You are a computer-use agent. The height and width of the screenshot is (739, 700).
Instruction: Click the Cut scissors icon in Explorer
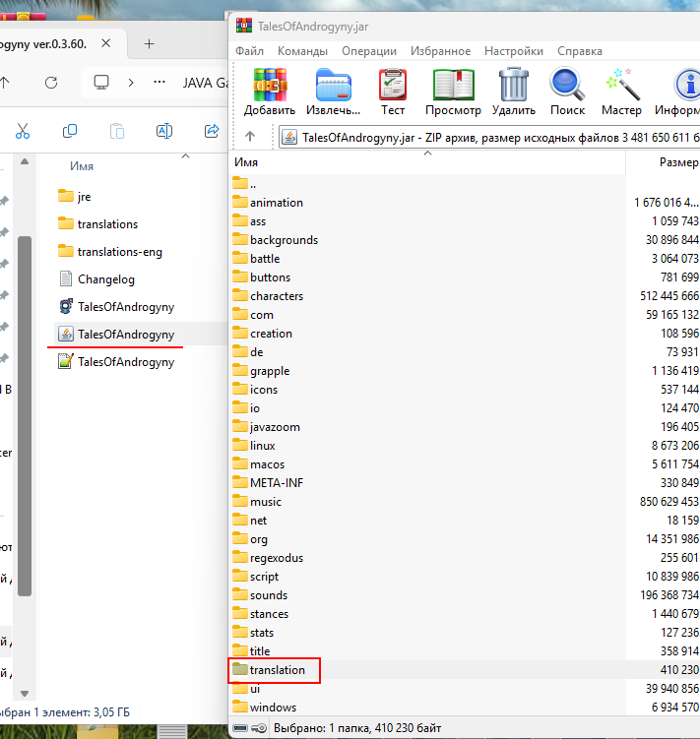coord(23,131)
